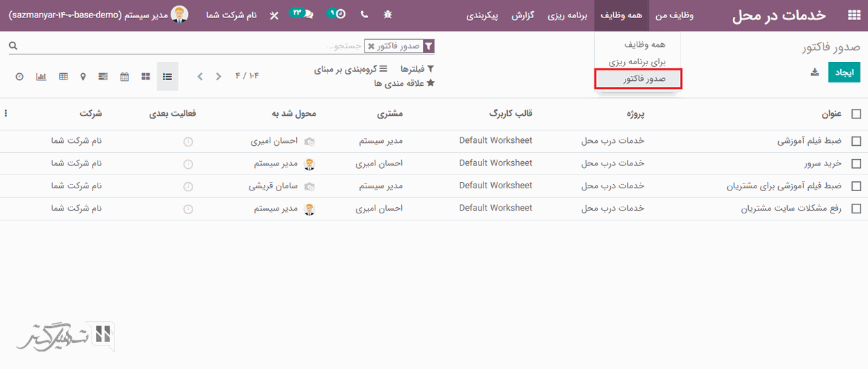Open the activity clock view

pos(20,76)
